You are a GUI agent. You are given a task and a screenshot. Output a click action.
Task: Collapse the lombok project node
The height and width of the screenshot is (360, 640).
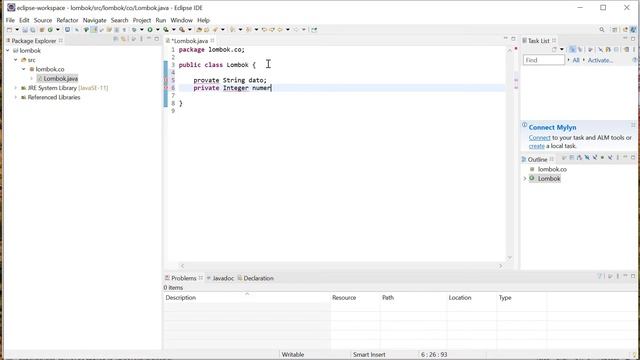[x=8, y=51]
